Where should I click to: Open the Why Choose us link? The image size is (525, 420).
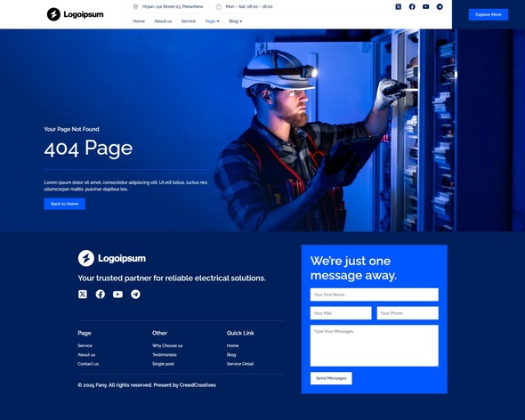point(167,345)
